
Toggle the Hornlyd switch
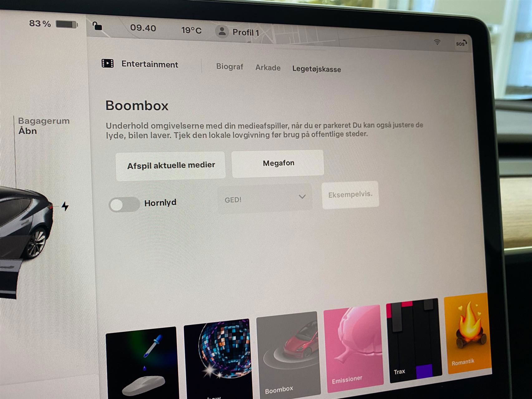tap(124, 204)
